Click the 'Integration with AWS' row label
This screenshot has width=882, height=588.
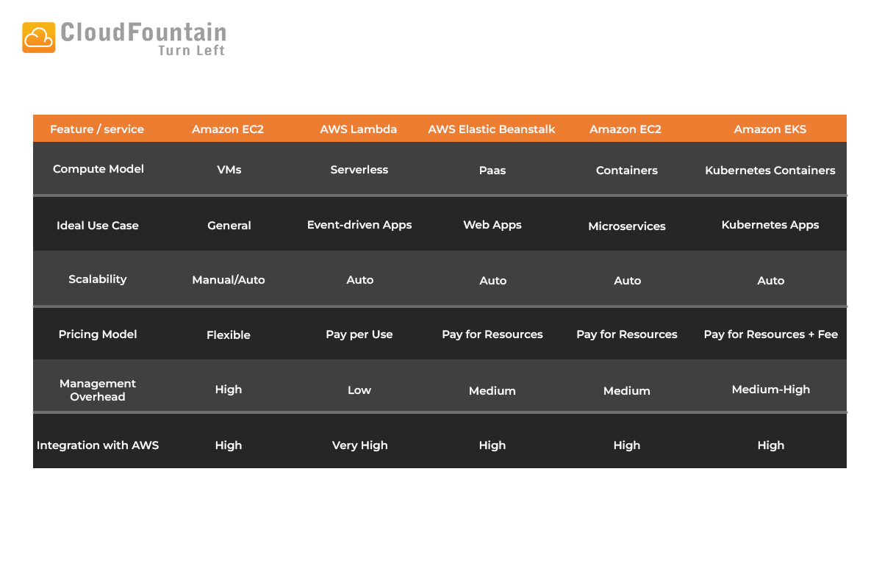[x=97, y=445]
